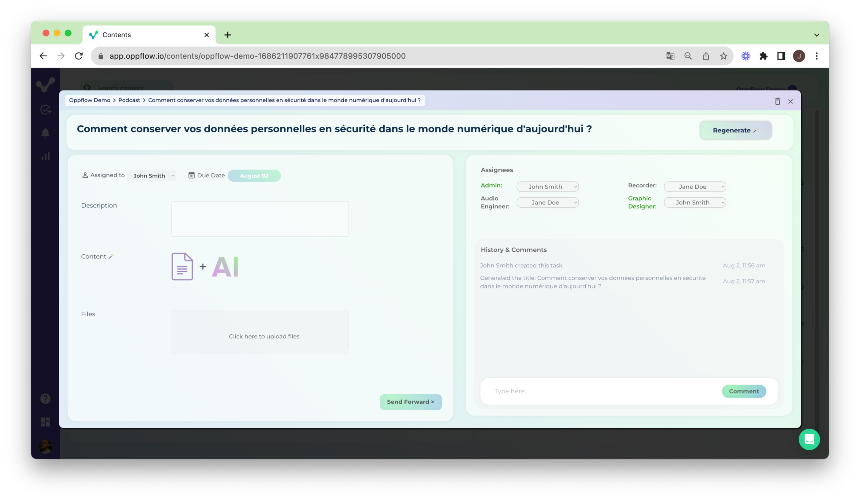Click Podcast breadcrumb
The width and height of the screenshot is (860, 500).
(129, 100)
